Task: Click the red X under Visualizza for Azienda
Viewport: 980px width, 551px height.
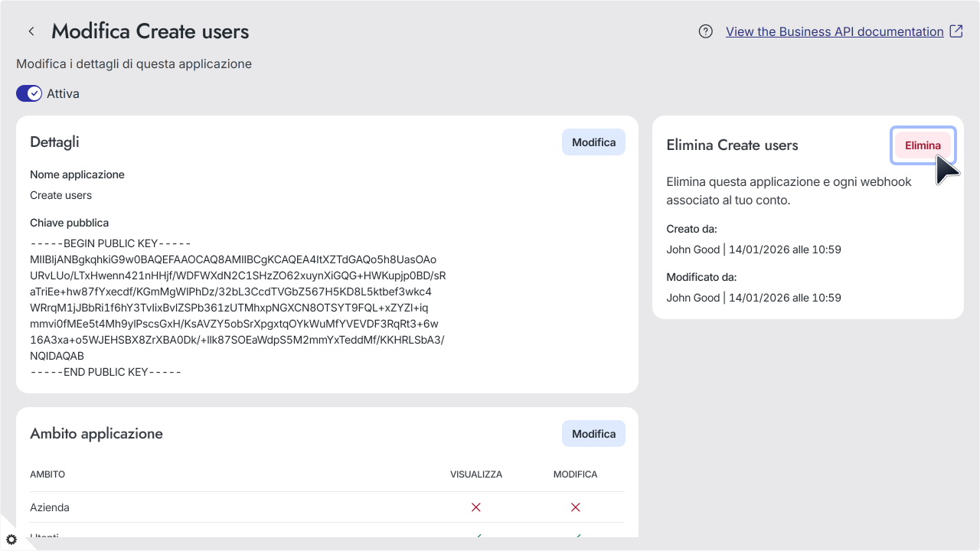Action: coord(476,507)
